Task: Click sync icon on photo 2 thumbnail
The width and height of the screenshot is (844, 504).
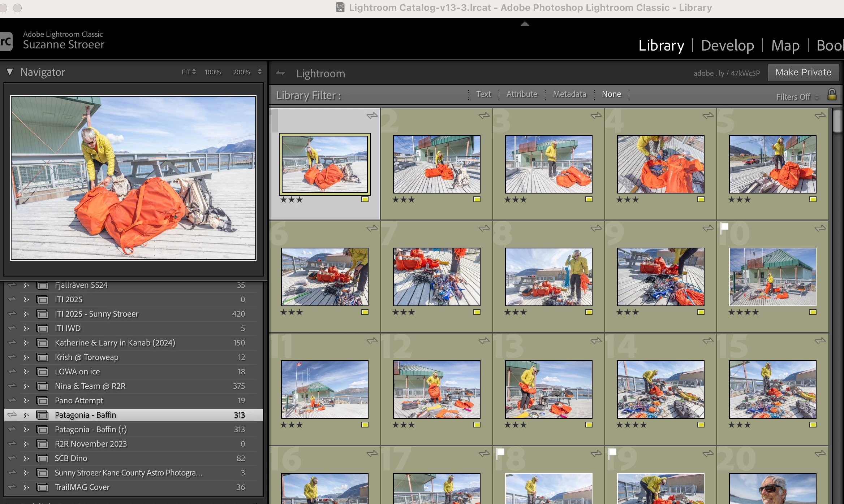Action: 484,116
